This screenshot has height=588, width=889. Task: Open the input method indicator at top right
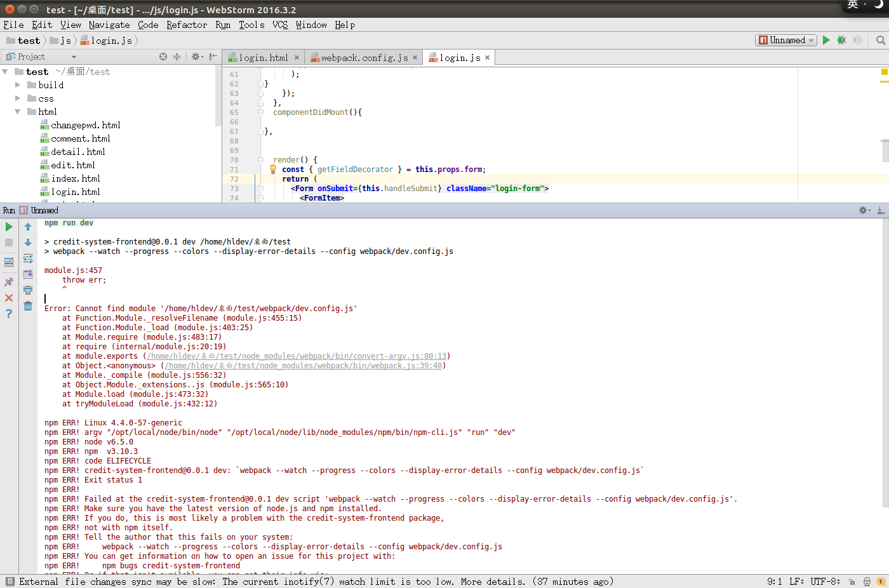click(x=853, y=4)
